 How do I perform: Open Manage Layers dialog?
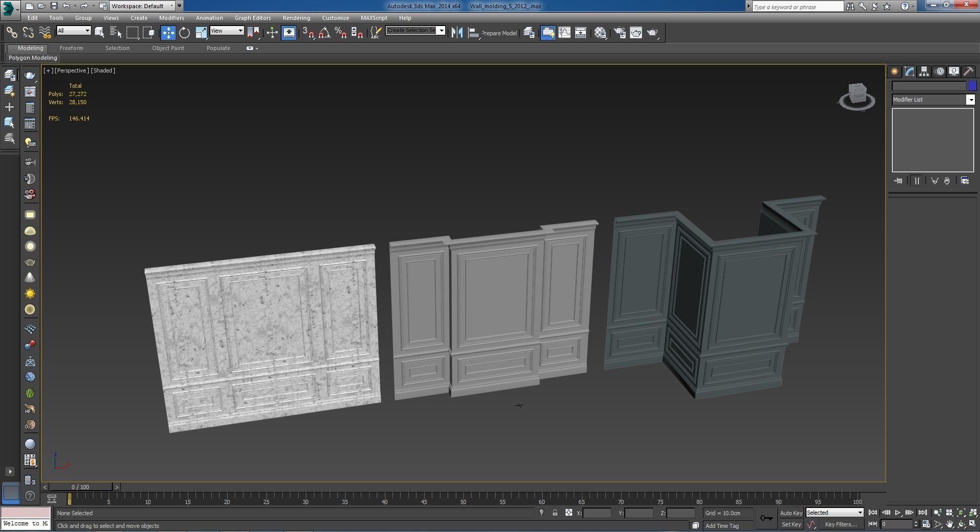529,33
